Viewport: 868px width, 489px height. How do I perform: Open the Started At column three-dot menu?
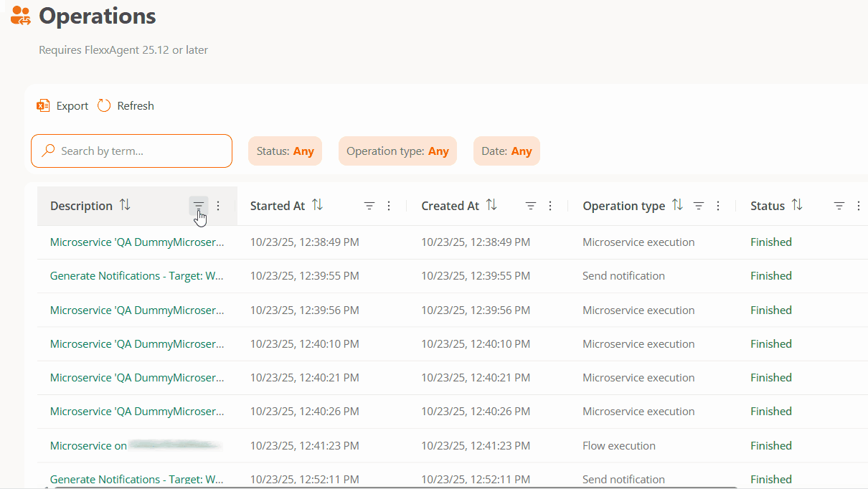[x=389, y=206]
